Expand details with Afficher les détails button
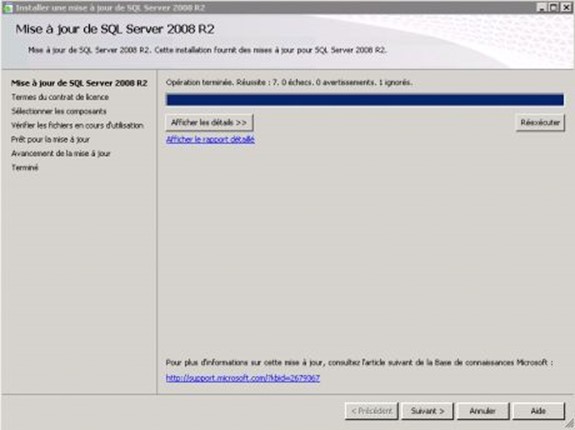575x430 pixels. (x=209, y=122)
